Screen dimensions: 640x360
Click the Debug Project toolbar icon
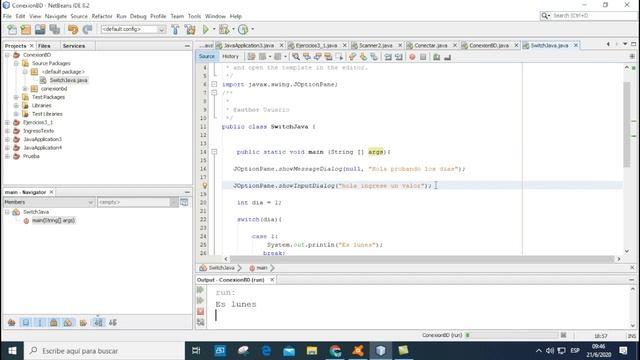[224, 29]
